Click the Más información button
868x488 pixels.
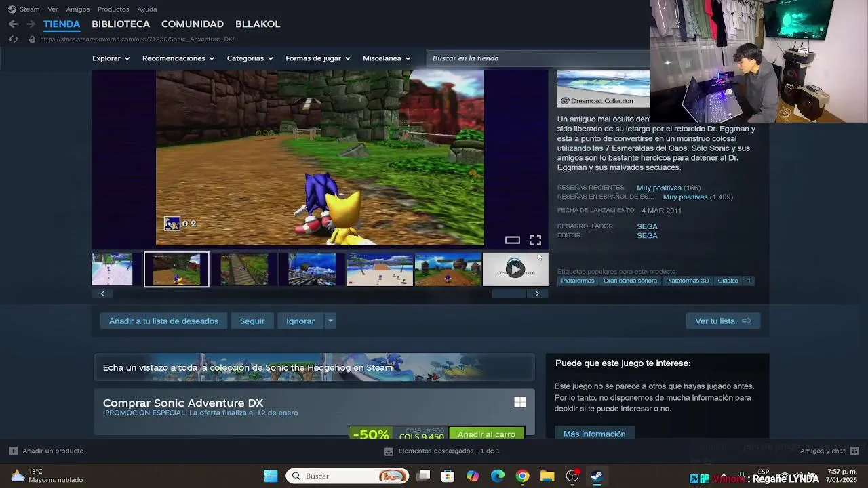click(x=594, y=433)
